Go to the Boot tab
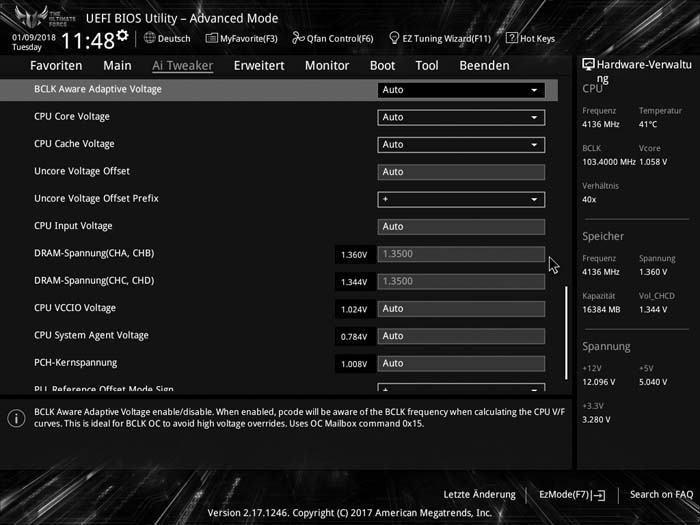700x525 pixels. [382, 66]
